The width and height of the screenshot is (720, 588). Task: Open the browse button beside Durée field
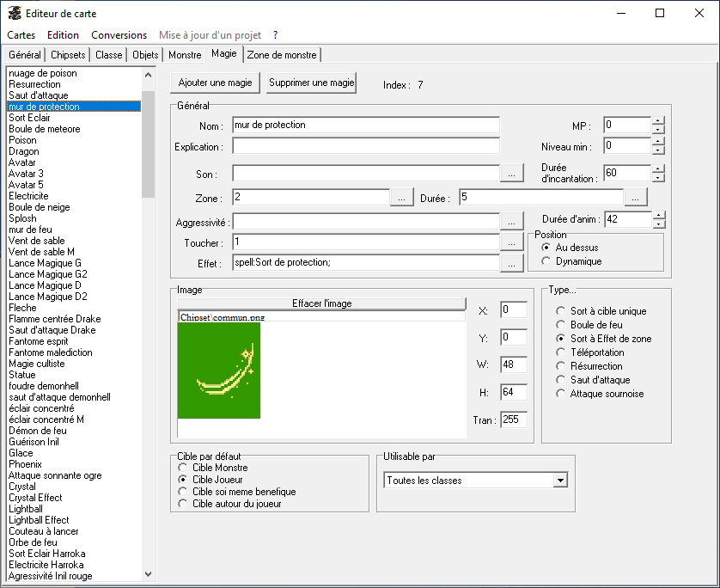(x=636, y=198)
